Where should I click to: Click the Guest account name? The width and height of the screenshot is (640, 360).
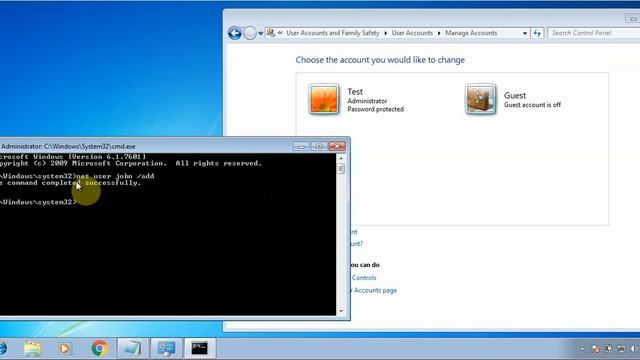coord(515,96)
